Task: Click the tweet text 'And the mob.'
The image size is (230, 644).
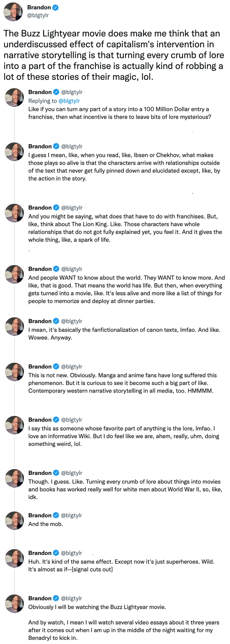Action: pyautogui.click(x=46, y=524)
